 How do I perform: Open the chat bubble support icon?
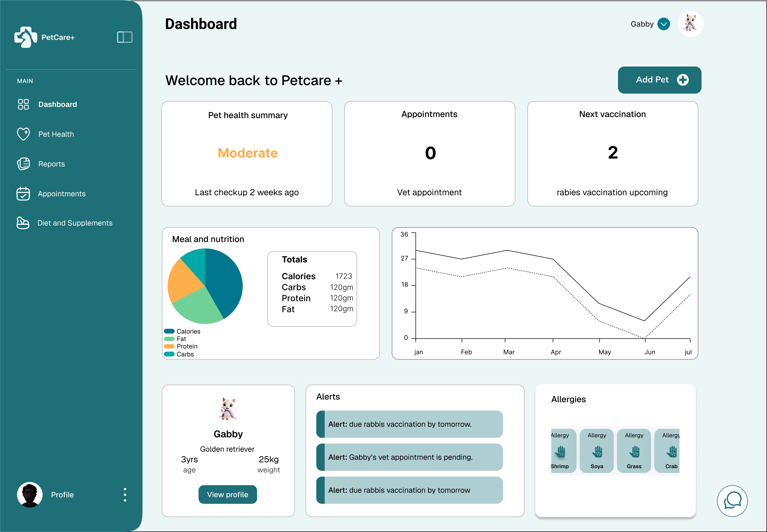(x=732, y=501)
